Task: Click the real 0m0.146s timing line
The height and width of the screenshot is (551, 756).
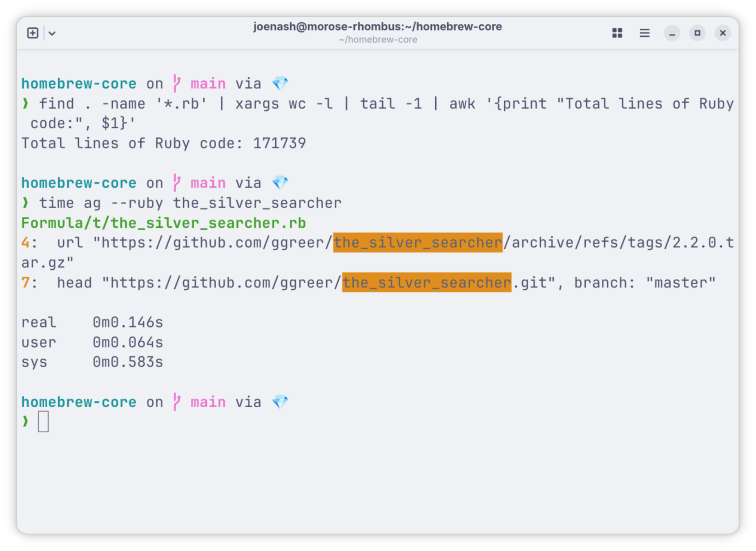Action: (x=92, y=322)
